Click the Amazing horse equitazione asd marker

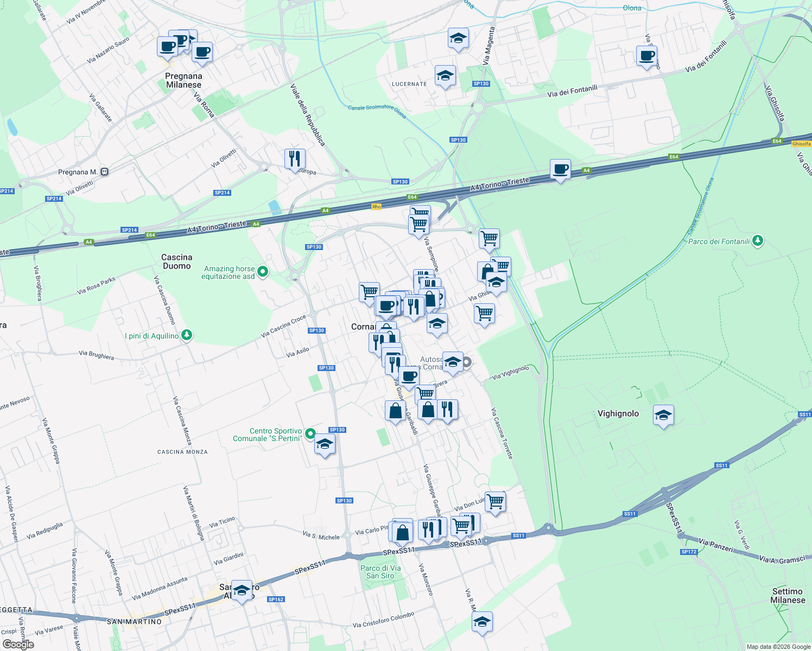click(262, 270)
